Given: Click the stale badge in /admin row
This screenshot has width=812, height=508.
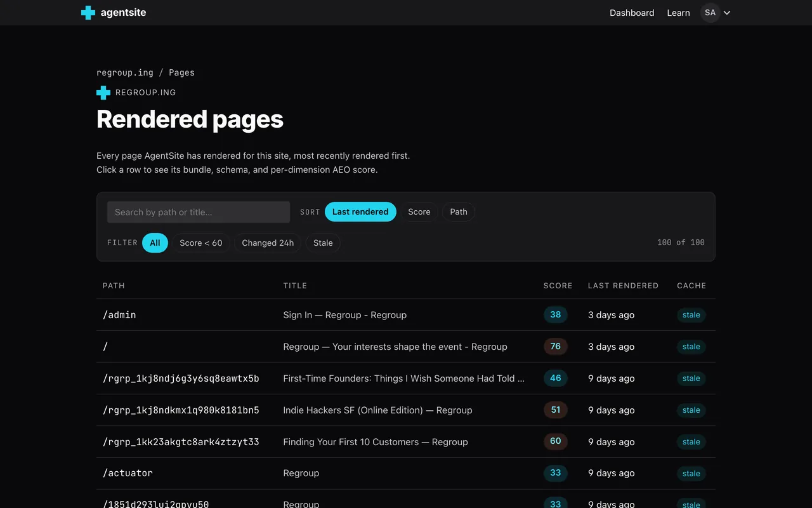Looking at the screenshot, I should (691, 315).
